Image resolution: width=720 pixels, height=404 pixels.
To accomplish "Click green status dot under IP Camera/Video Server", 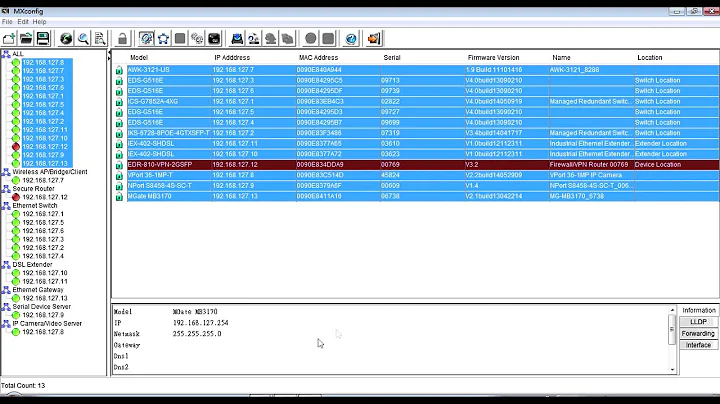I will coord(16,332).
